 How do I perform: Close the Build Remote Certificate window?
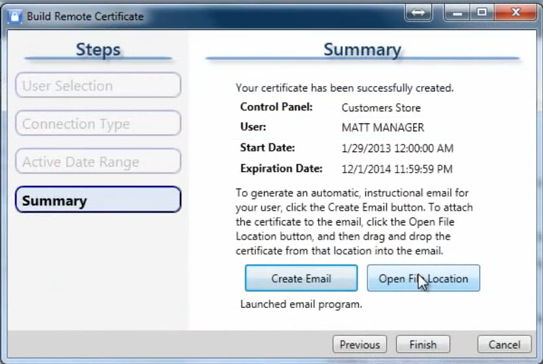[516, 12]
